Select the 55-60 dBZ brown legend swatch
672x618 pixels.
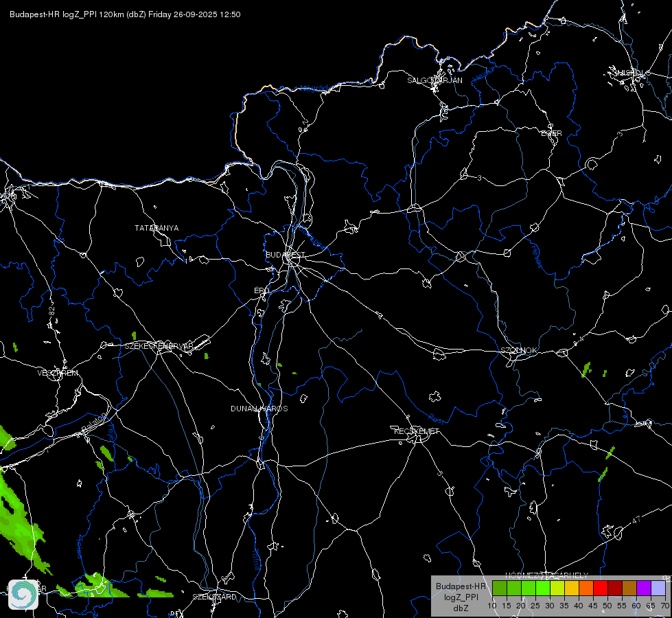(629, 588)
